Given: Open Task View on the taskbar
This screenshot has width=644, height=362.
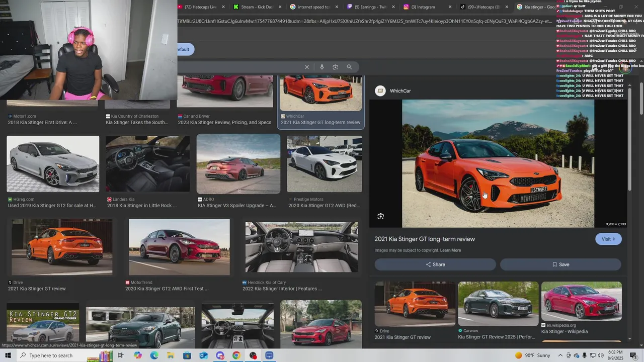Looking at the screenshot, I should (121, 355).
